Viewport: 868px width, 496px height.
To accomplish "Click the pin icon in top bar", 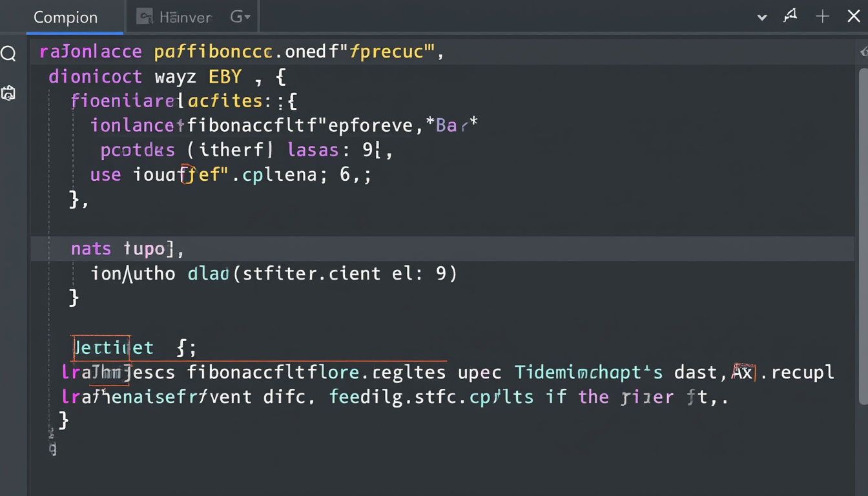I will [x=790, y=17].
